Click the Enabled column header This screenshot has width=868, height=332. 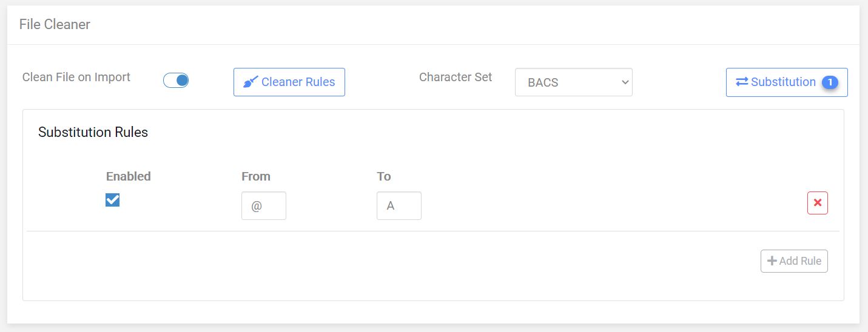[128, 176]
